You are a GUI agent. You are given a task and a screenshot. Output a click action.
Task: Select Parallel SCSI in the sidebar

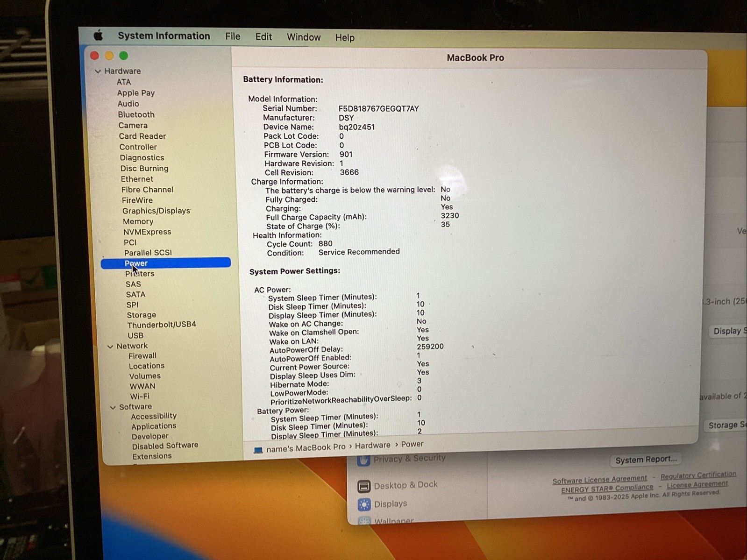tap(148, 252)
